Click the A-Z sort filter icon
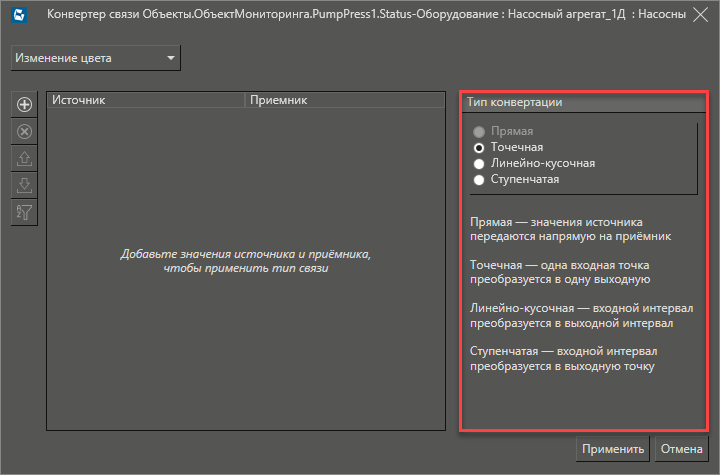 point(25,212)
